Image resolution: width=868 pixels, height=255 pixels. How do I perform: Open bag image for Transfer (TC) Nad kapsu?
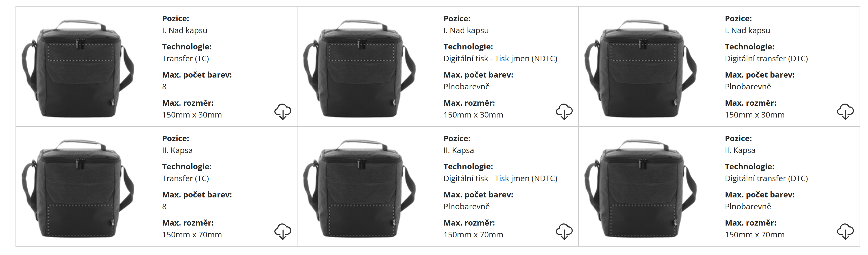[x=78, y=68]
